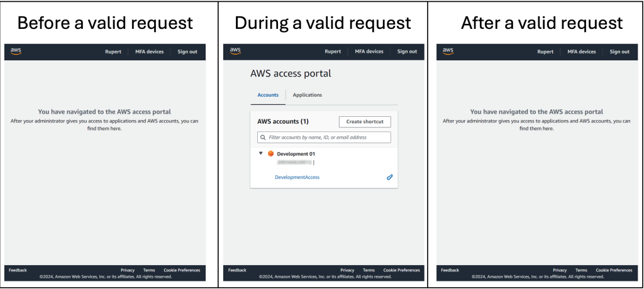
Task: Sign out in the 'Before a valid request' panel
Action: coord(187,52)
